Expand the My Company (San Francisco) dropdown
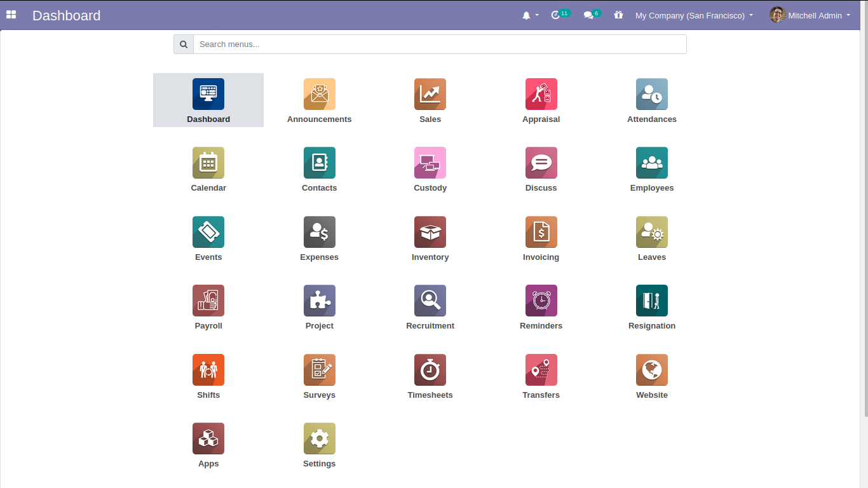Screen dimensions: 868x488 tap(694, 15)
